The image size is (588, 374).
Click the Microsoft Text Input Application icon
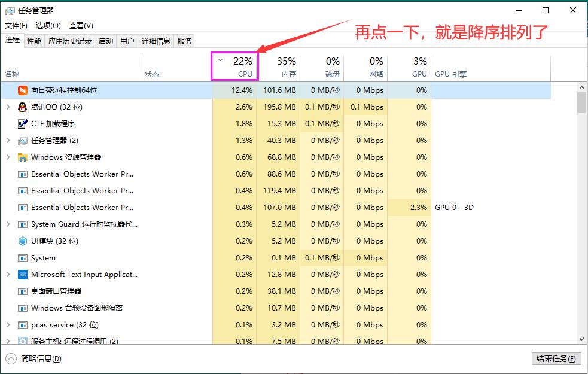tap(23, 274)
